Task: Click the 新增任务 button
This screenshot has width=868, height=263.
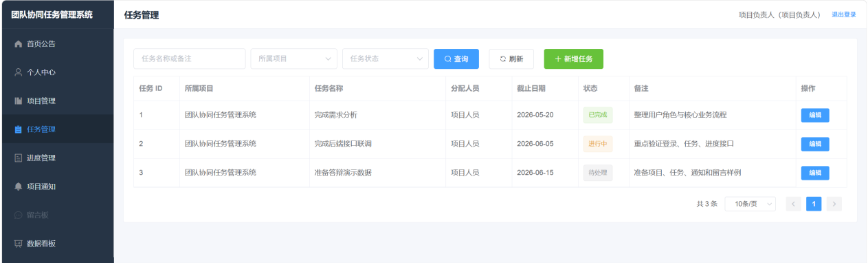Action: coord(574,59)
